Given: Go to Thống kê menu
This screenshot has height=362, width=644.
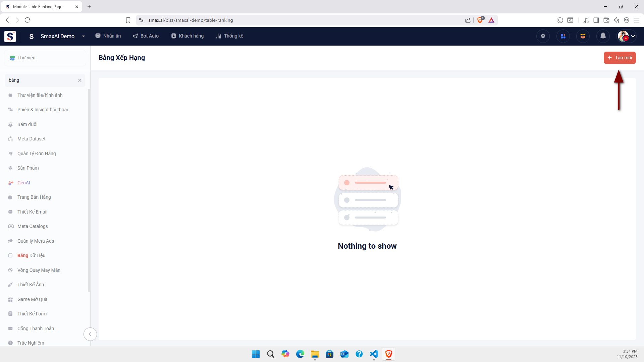Looking at the screenshot, I should click(x=230, y=36).
